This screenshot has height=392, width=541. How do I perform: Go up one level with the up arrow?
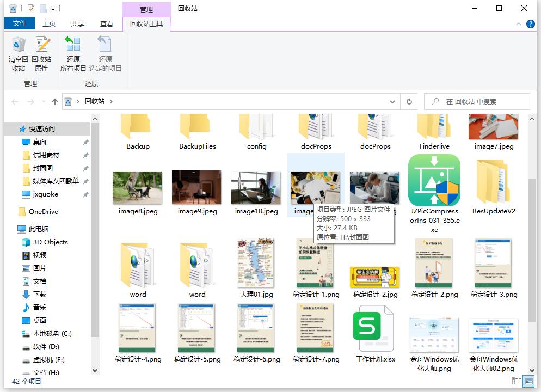[54, 101]
